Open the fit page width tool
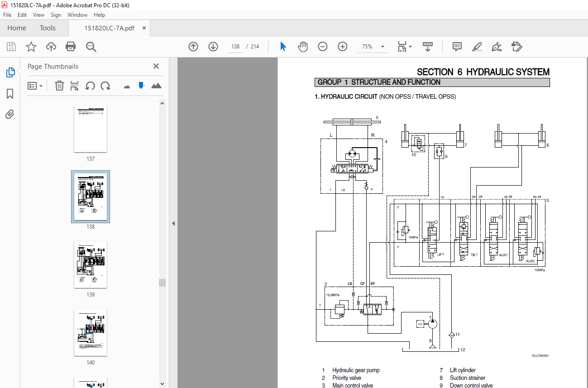Image resolution: width=588 pixels, height=388 pixels. coord(402,47)
